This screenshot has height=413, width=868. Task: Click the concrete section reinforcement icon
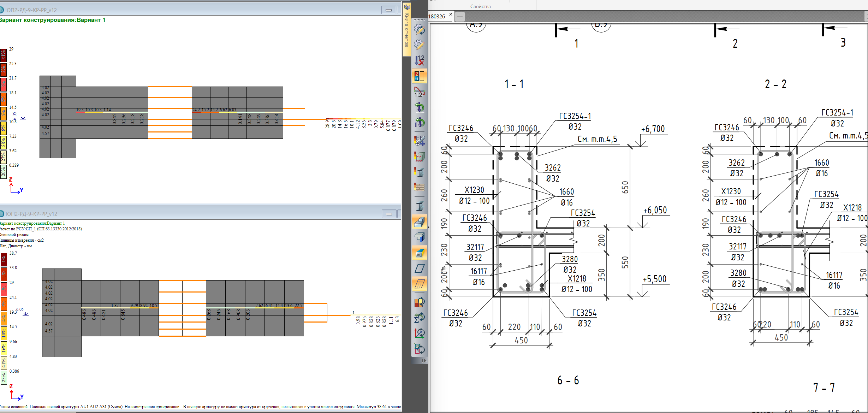tap(420, 157)
